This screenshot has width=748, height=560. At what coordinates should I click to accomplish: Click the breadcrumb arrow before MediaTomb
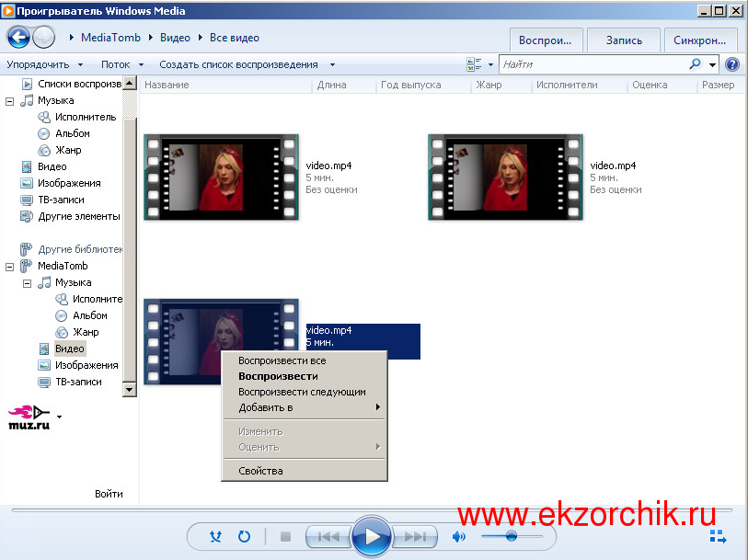pos(72,37)
